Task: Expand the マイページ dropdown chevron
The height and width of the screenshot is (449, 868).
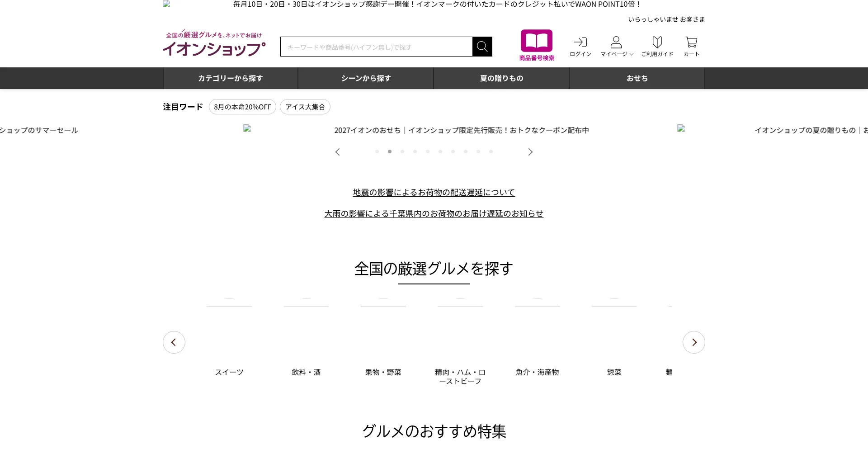Action: tap(632, 54)
